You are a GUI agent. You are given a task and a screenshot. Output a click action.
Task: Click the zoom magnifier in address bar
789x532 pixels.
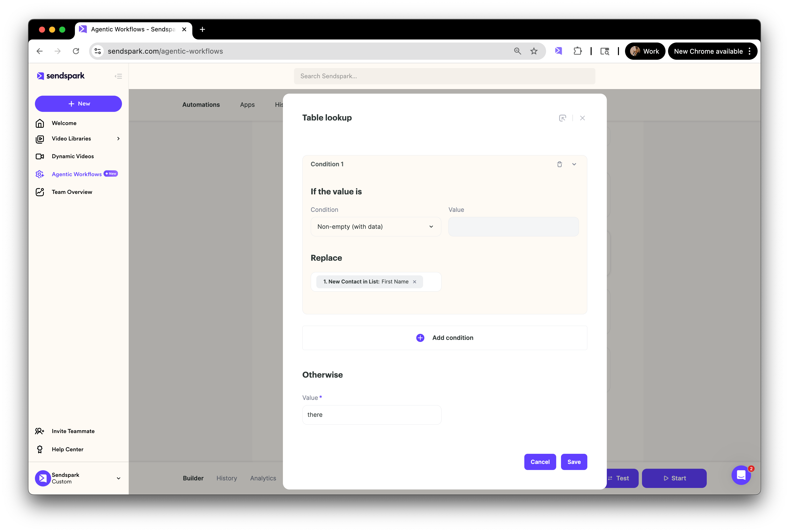(x=517, y=51)
